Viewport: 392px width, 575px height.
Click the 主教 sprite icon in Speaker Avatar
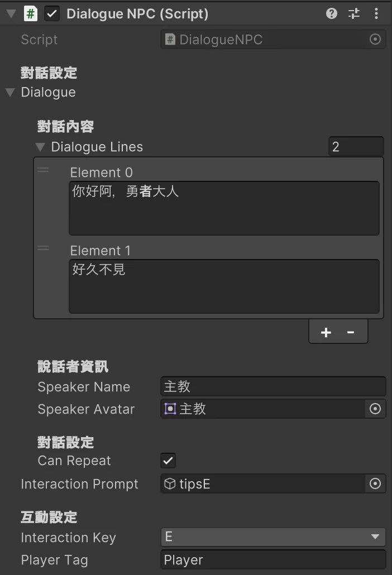[x=169, y=409]
